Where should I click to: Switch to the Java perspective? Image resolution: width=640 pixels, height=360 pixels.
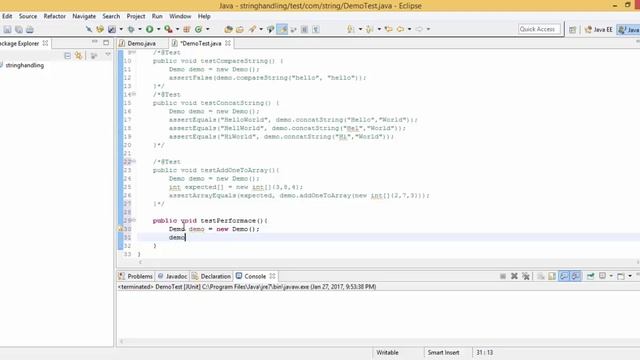[x=628, y=29]
